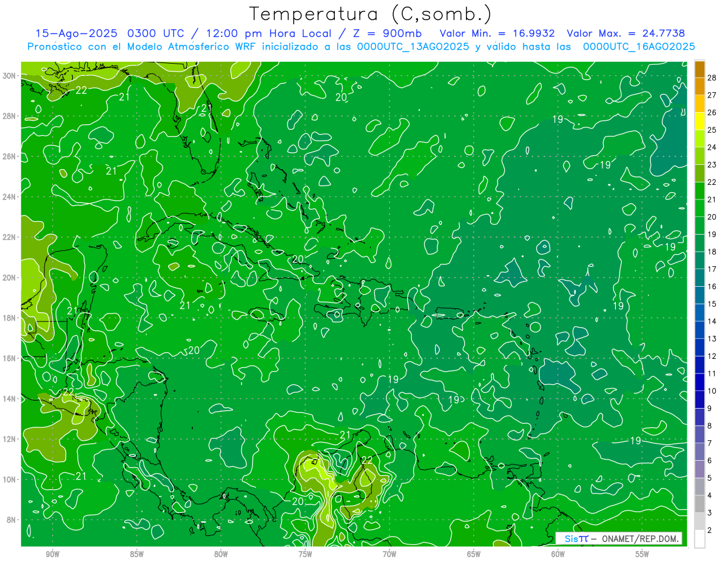Image resolution: width=728 pixels, height=562 pixels.
Task: Click the 70W longitude axis label
Action: coord(389,555)
